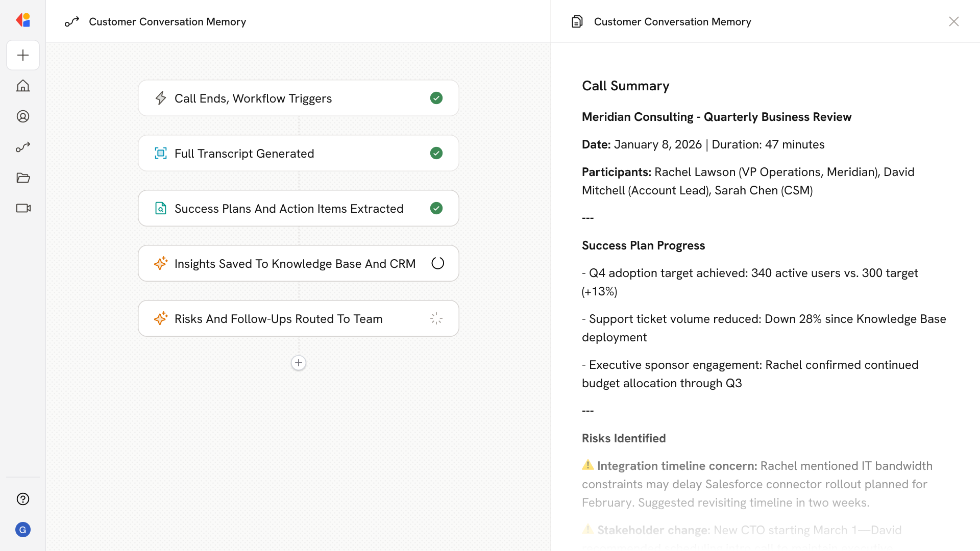
Task: Create something new via sidebar plus button
Action: [x=23, y=55]
